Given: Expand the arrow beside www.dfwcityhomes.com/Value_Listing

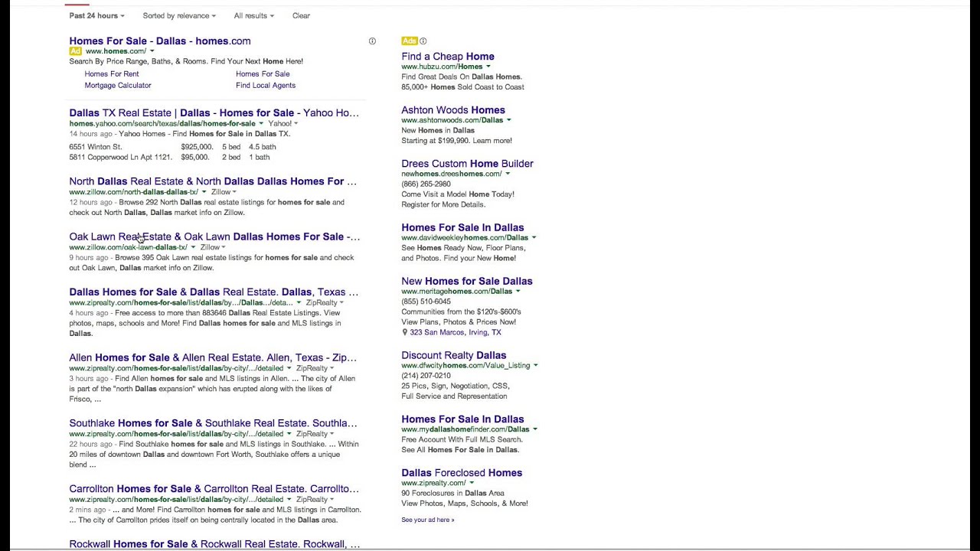Looking at the screenshot, I should pyautogui.click(x=535, y=366).
